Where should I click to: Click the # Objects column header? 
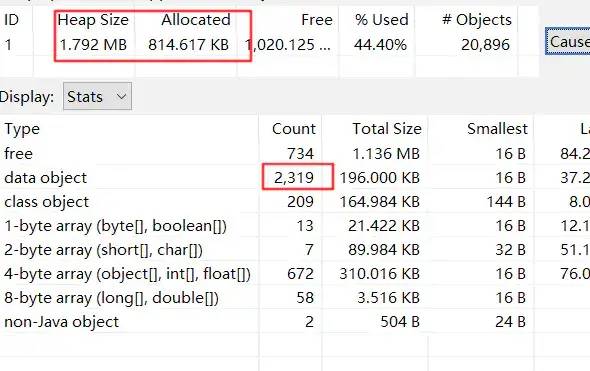tap(477, 20)
